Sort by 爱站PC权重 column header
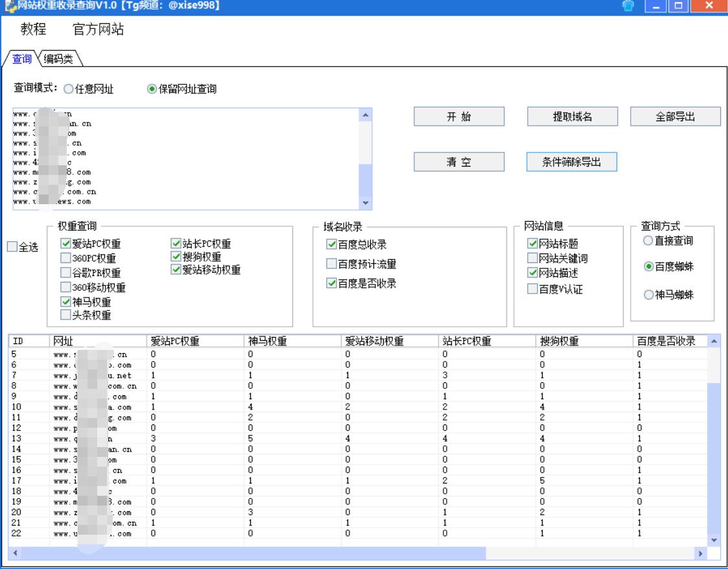Screen dimensions: 728x569 (x=196, y=341)
